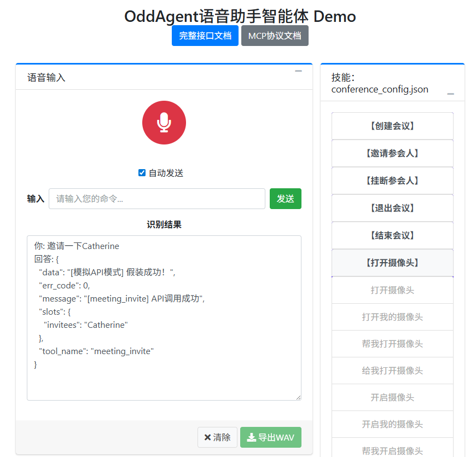Image resolution: width=476 pixels, height=457 pixels.
Task: Toggle the 自动发送 checkbox
Action: click(x=142, y=173)
